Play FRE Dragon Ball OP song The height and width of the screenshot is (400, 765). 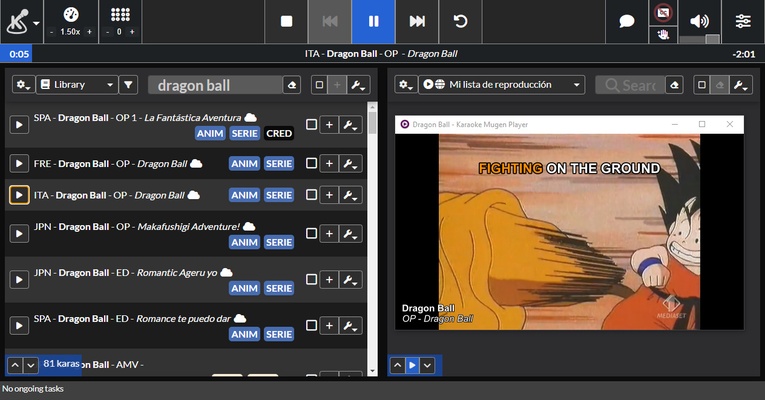(19, 163)
